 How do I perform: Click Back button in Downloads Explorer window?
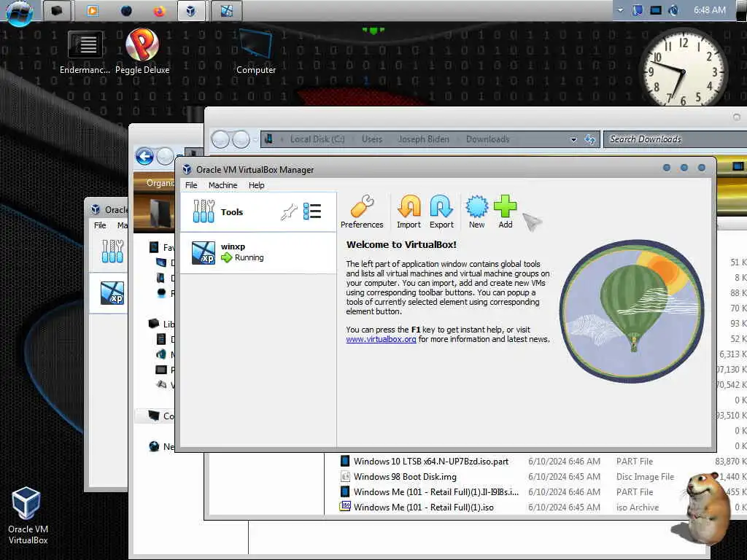(220, 139)
